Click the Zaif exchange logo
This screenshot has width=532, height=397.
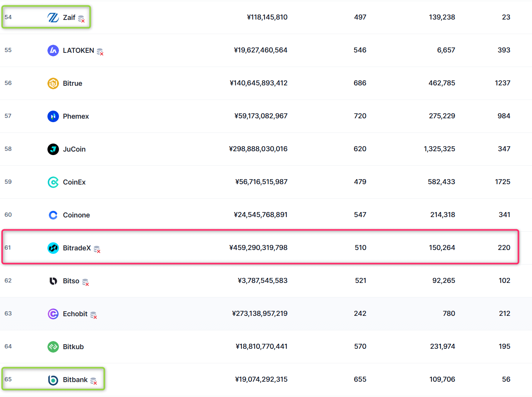pos(53,18)
